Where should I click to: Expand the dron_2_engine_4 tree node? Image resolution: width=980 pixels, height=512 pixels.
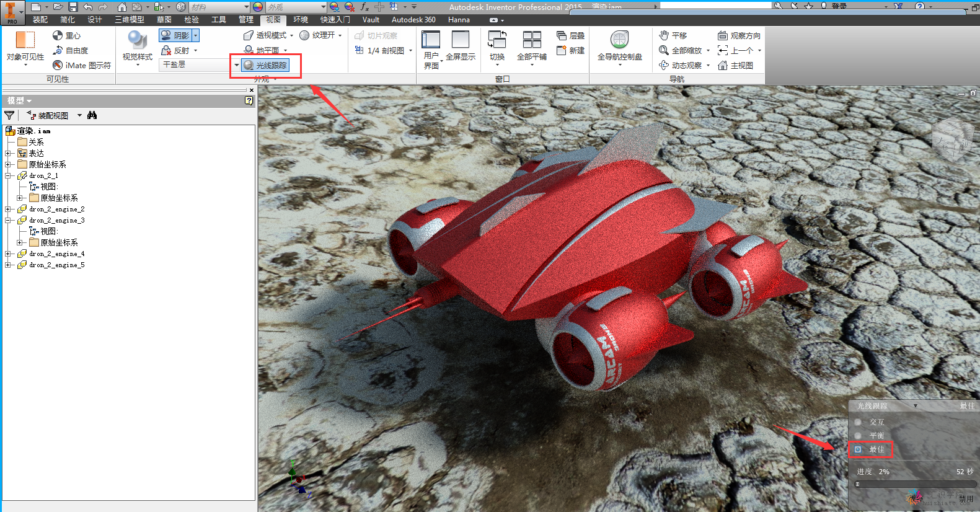[x=7, y=254]
